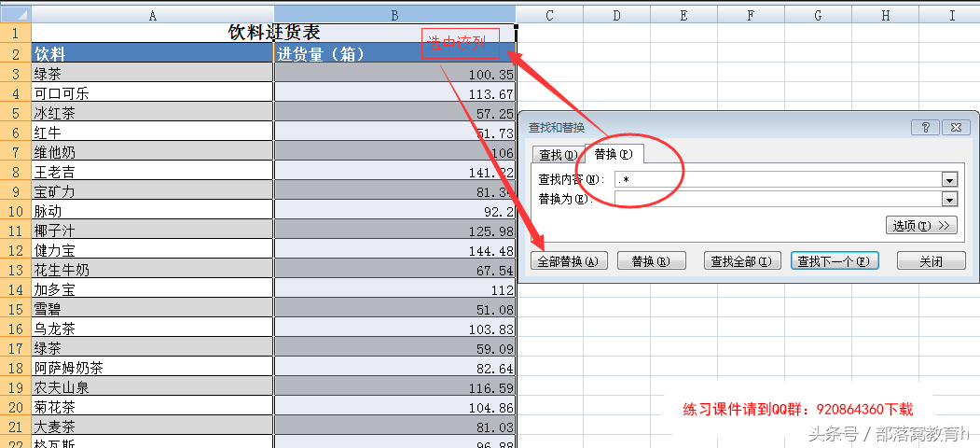Click the Replace button (替换(R))
The width and height of the screenshot is (980, 448).
tap(651, 261)
